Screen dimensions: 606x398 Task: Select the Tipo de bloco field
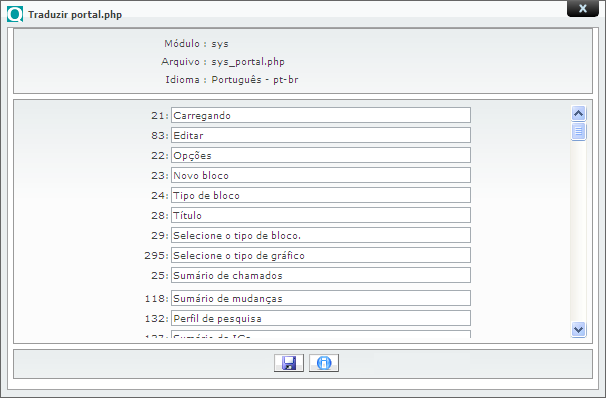pos(321,195)
